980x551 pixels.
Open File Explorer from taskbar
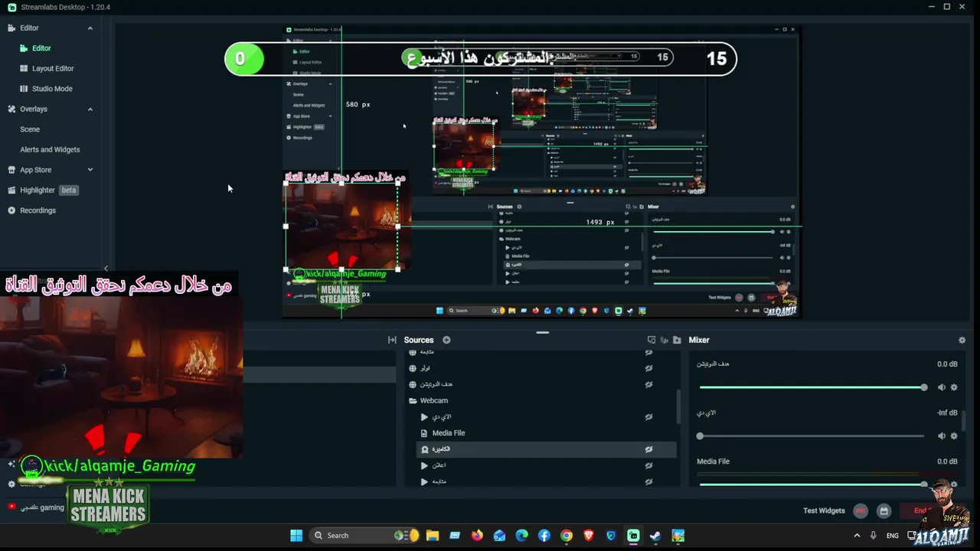point(432,535)
